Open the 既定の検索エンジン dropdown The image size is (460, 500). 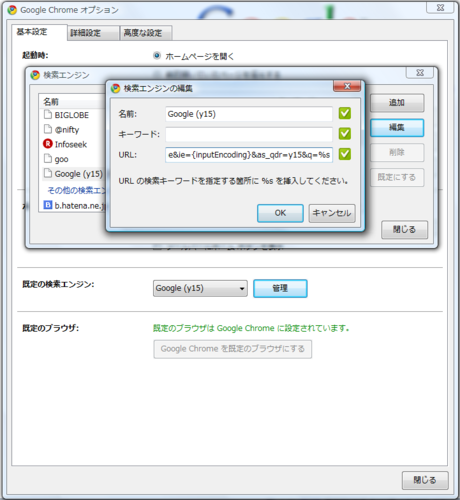pos(200,288)
